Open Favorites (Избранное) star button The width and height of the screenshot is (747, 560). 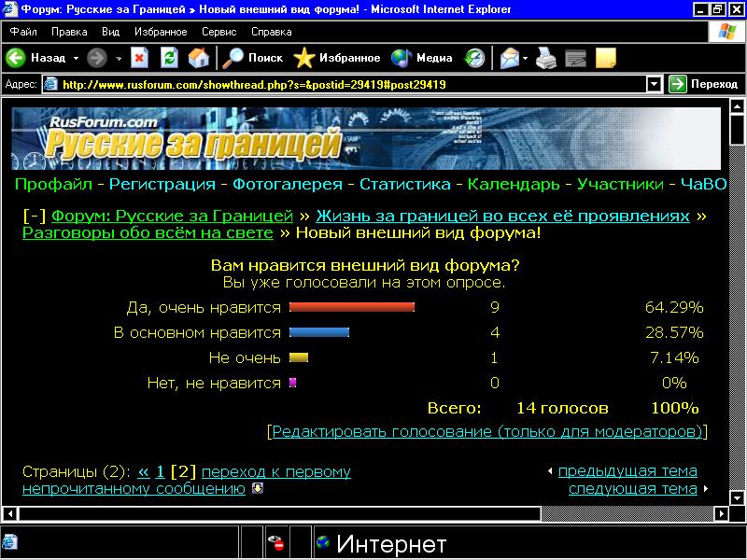point(337,58)
